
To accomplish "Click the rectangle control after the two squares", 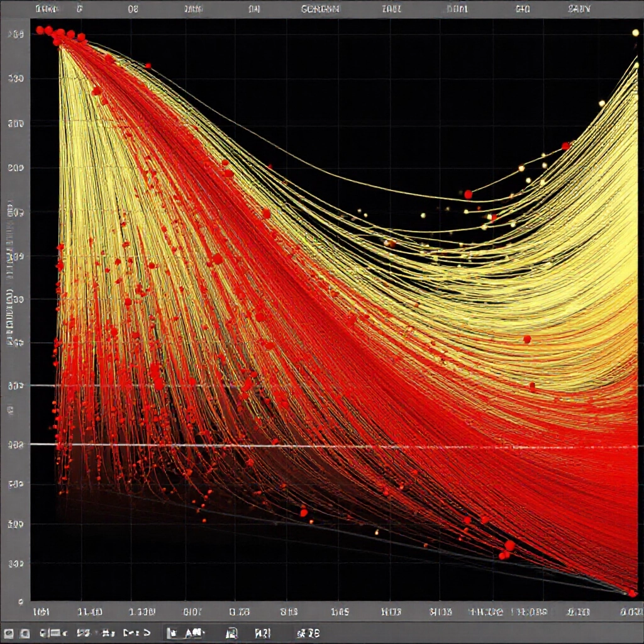I will tap(54, 633).
